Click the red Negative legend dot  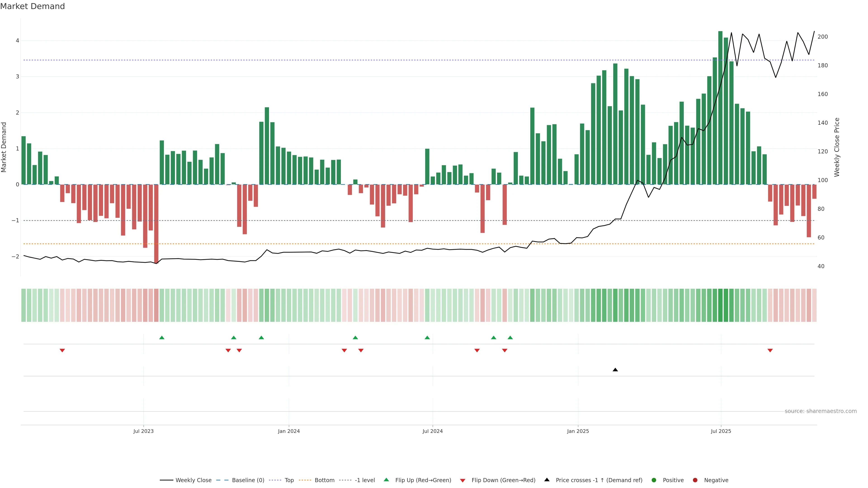click(695, 480)
